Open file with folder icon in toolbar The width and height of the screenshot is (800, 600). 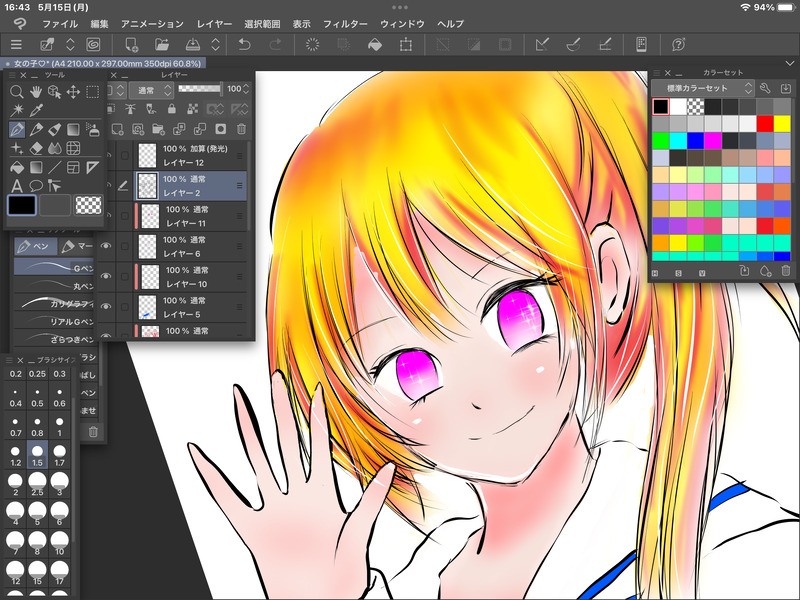(x=162, y=45)
